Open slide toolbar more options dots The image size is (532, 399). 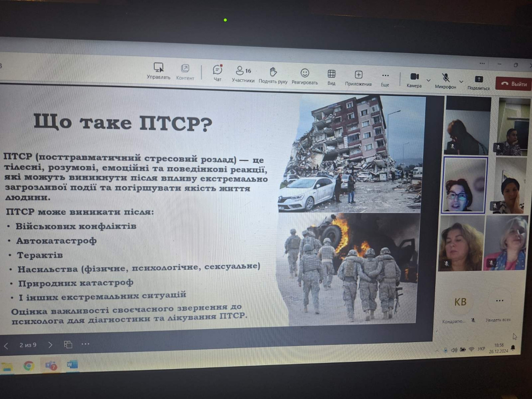pos(85,344)
